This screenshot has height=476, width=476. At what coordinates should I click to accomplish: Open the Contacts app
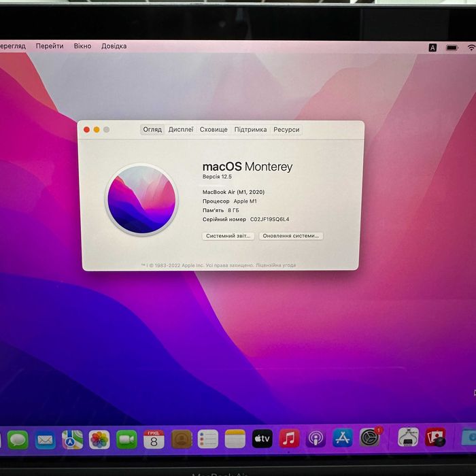(x=182, y=439)
